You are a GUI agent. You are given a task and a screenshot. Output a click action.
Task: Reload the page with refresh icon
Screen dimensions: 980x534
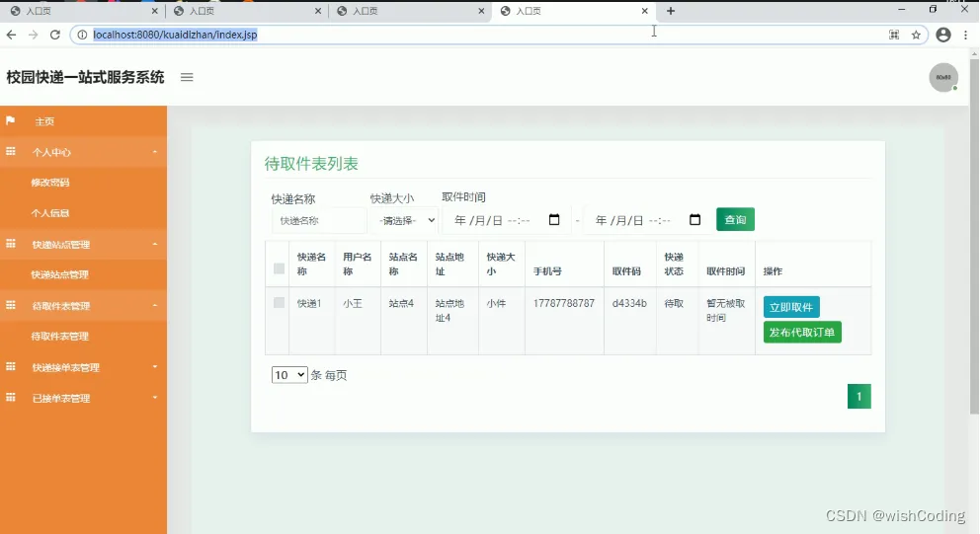[x=55, y=35]
